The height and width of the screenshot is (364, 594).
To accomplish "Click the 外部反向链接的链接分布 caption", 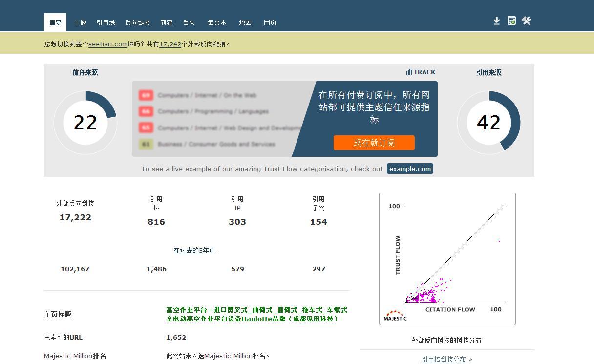I will 446,340.
